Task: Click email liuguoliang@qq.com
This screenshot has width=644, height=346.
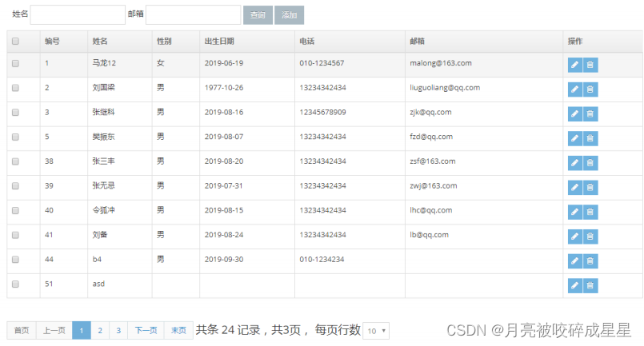Action: (445, 88)
